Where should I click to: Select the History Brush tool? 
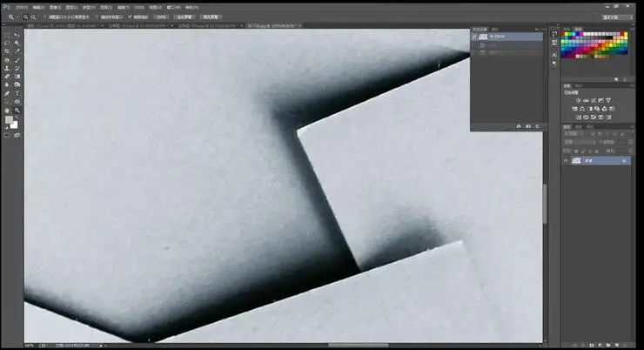[x=17, y=68]
